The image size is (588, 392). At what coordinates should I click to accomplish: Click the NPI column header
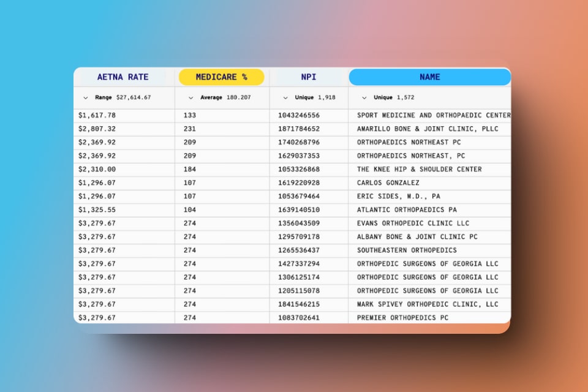pyautogui.click(x=308, y=77)
